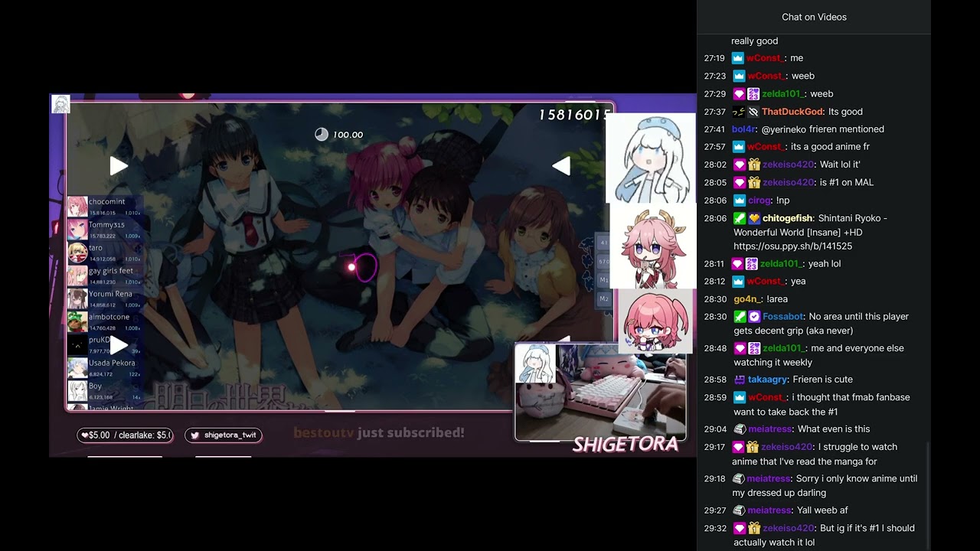Click the Usada Pekora leaderboard entry
This screenshot has width=980, height=551.
coord(104,368)
